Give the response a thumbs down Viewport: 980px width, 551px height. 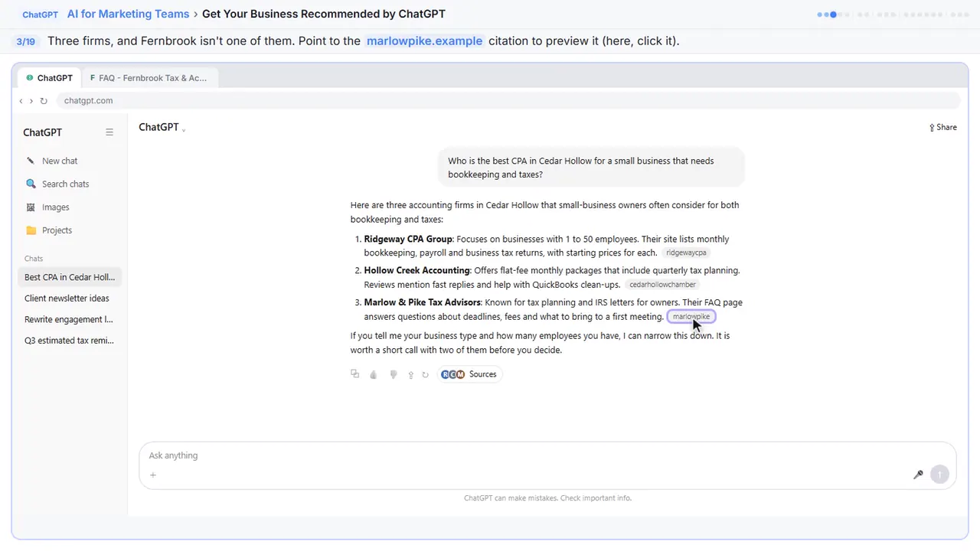pos(394,375)
